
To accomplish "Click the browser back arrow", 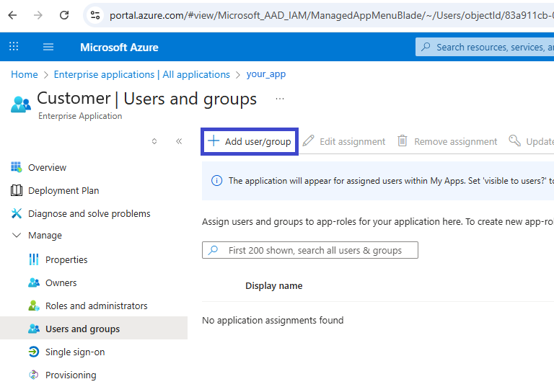I will click(12, 15).
